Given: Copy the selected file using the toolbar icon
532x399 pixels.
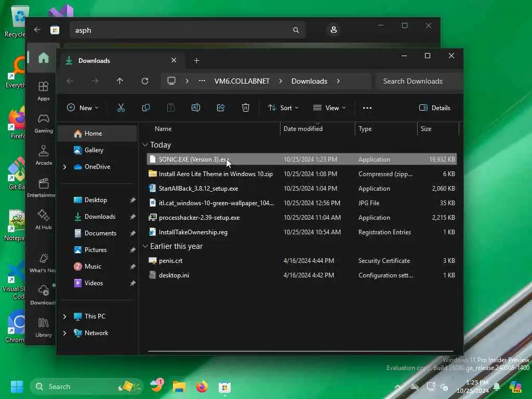Looking at the screenshot, I should [x=146, y=108].
